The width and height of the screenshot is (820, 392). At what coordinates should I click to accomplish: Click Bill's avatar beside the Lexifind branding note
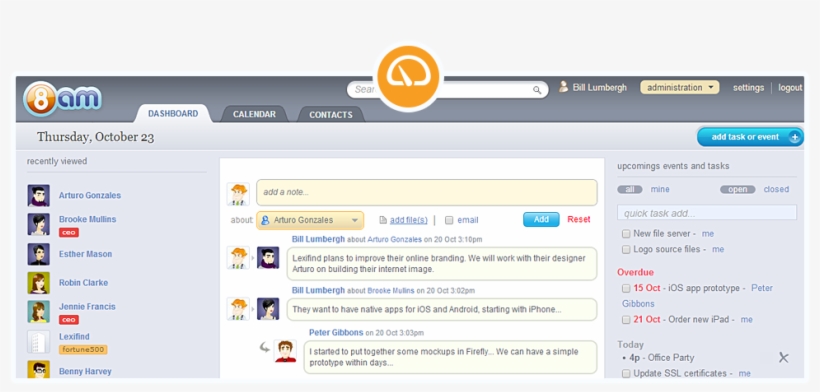click(x=238, y=258)
